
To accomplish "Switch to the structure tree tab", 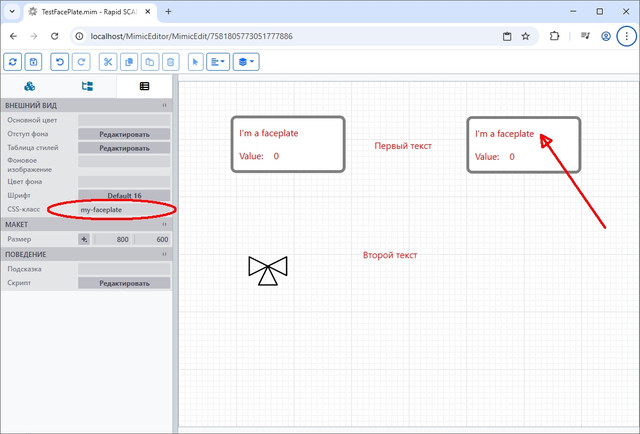I will pyautogui.click(x=87, y=86).
